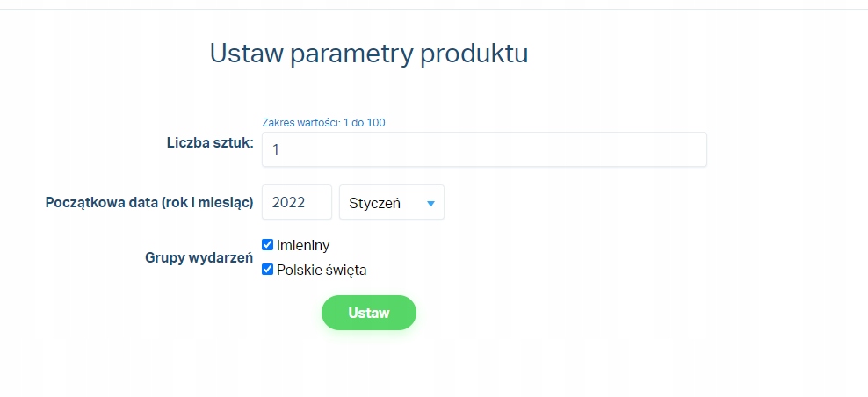Image resolution: width=868 pixels, height=397 pixels.
Task: Click the "Grupy wydarzeń" label
Action: click(x=199, y=257)
